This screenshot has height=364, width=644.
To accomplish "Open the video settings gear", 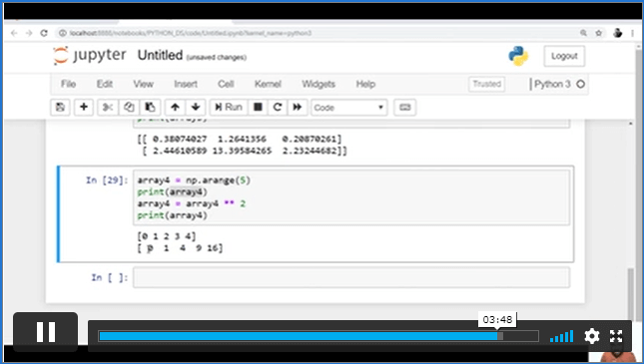I will [592, 336].
